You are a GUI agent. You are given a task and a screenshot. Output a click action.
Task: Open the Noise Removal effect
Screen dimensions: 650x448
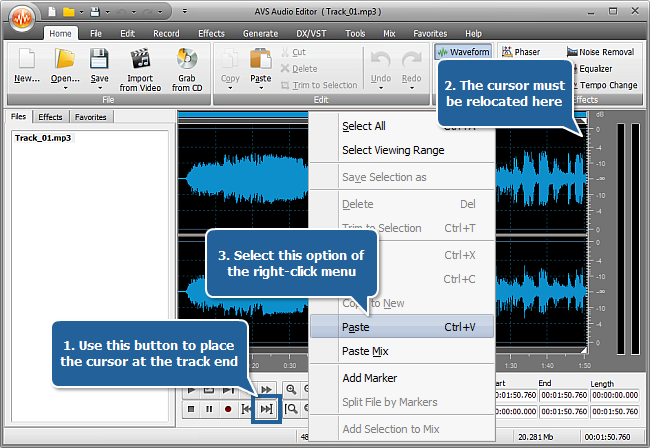coord(601,52)
